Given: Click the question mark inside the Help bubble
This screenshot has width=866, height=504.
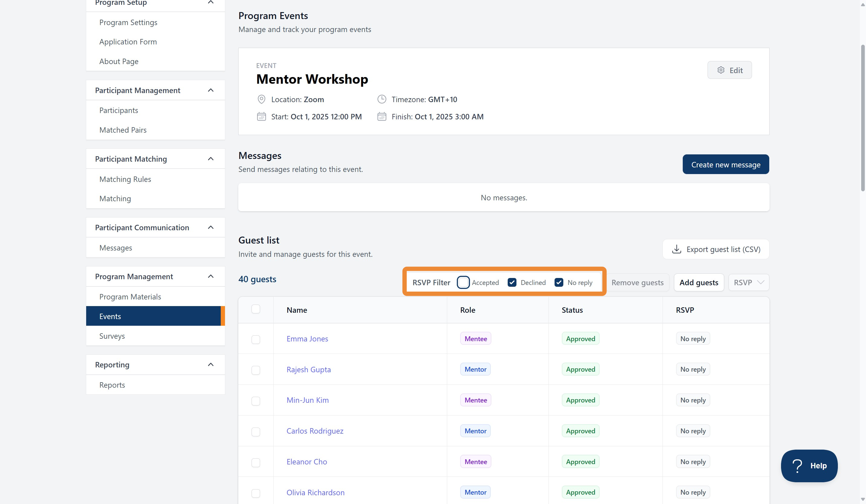Looking at the screenshot, I should (x=797, y=466).
